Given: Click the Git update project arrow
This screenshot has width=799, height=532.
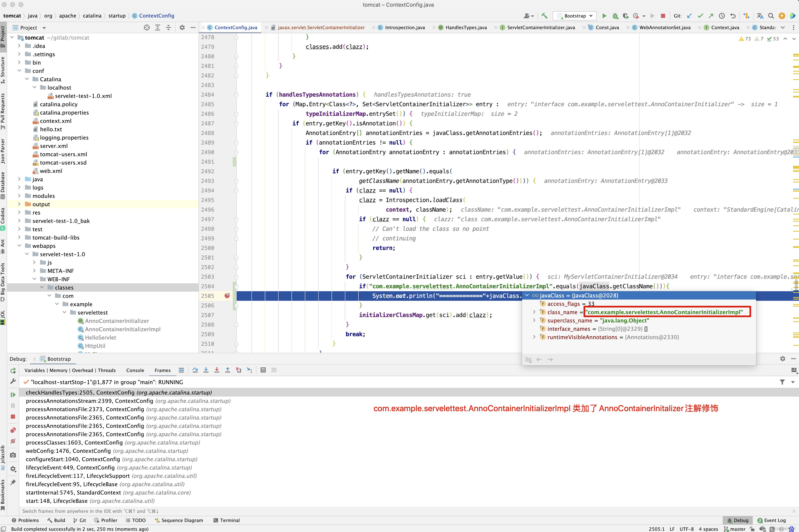Looking at the screenshot, I should pos(689,16).
